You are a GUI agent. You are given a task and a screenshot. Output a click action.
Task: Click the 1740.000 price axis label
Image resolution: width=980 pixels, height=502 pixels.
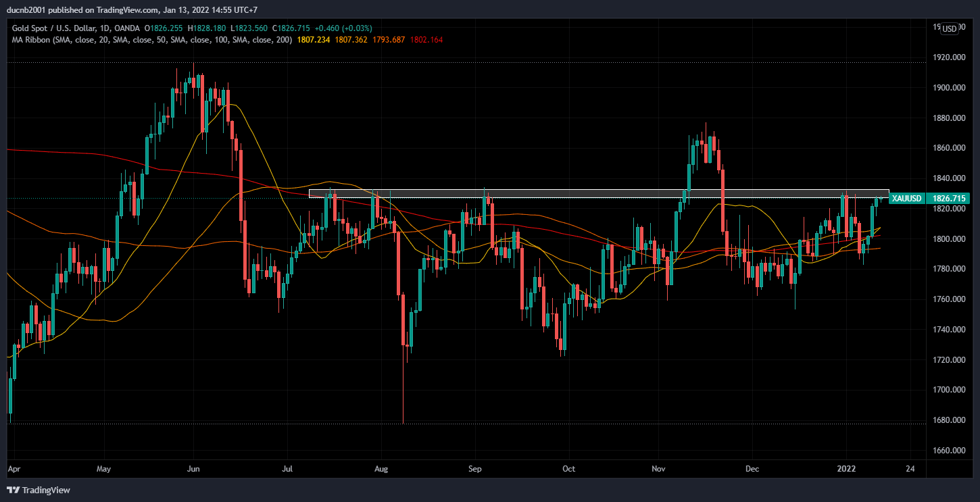coord(948,330)
